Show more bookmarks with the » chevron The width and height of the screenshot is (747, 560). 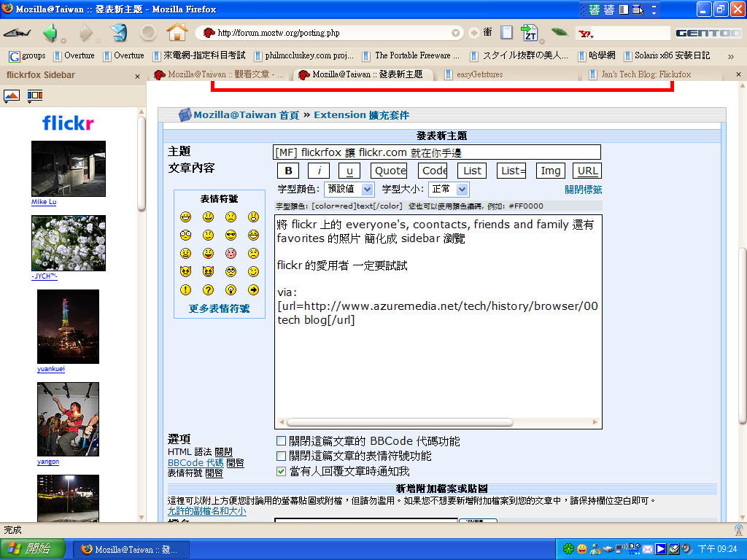pyautogui.click(x=731, y=56)
